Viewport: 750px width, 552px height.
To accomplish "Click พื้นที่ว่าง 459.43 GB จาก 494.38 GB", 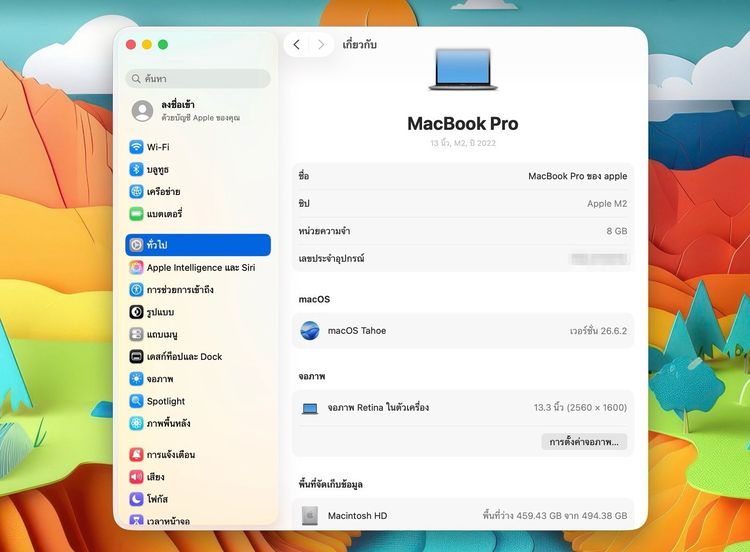I will click(555, 516).
